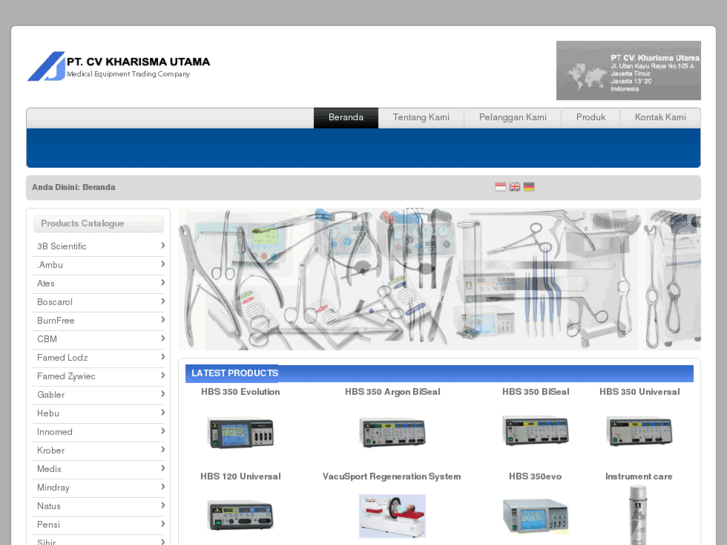Expand the CBM category arrow
Viewport: 727px width, 545px height.
click(x=163, y=338)
